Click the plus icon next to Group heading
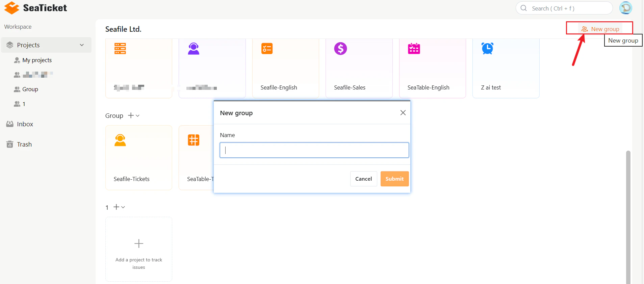644x284 pixels. pos(131,115)
